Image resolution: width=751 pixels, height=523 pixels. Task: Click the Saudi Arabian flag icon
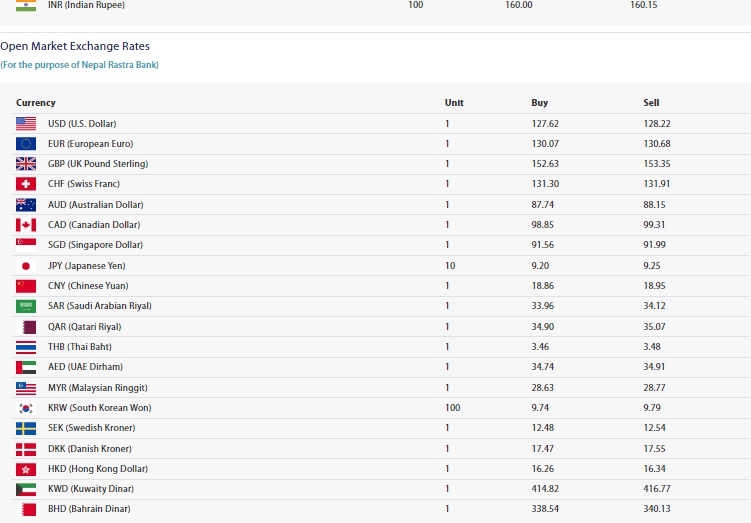click(x=26, y=306)
